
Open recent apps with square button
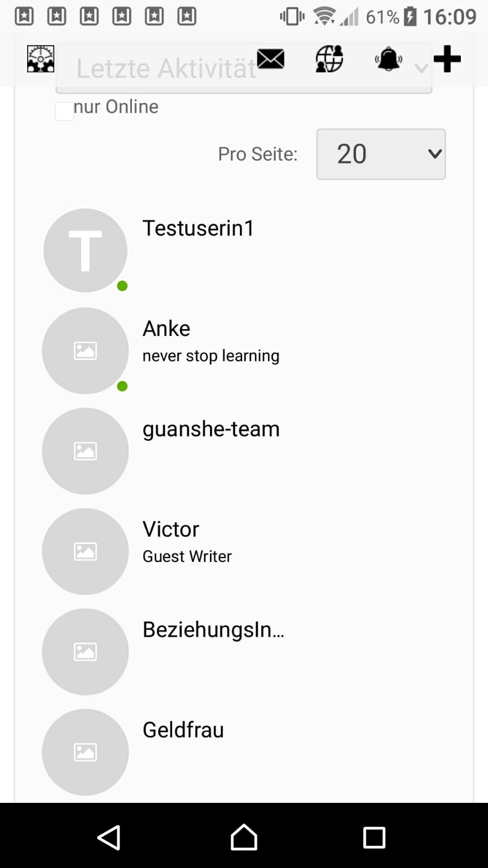pyautogui.click(x=374, y=837)
